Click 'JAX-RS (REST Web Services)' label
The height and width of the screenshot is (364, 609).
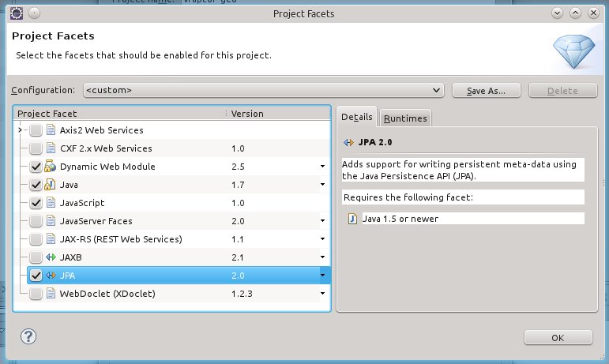click(x=121, y=239)
